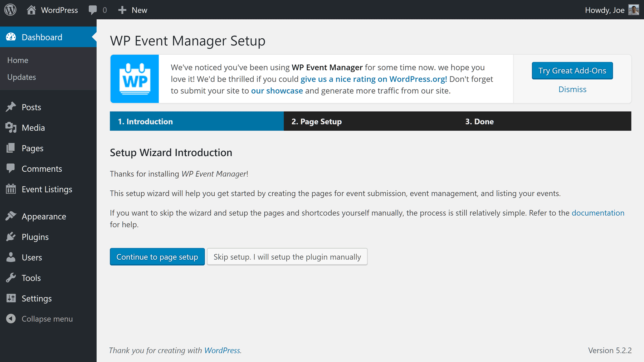
Task: Click the Users person icon
Action: pyautogui.click(x=11, y=257)
